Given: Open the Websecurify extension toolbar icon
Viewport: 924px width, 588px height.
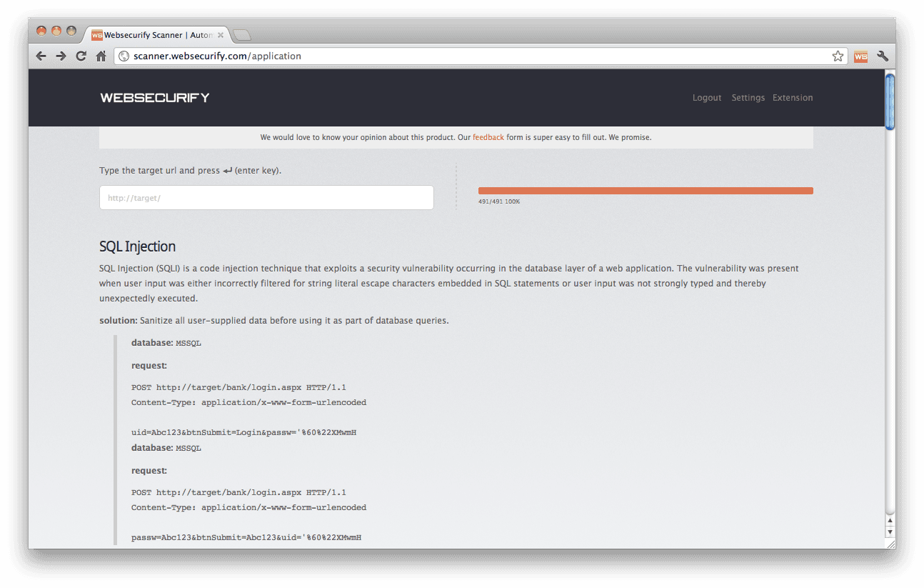Looking at the screenshot, I should point(860,56).
